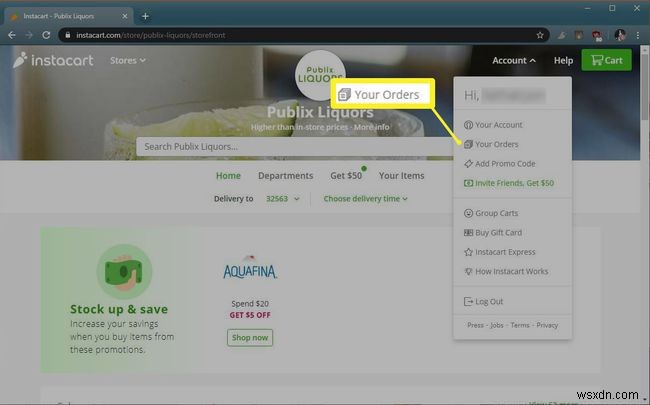Focus the Search Publix Liquors field
This screenshot has height=405, width=650.
pyautogui.click(x=295, y=147)
